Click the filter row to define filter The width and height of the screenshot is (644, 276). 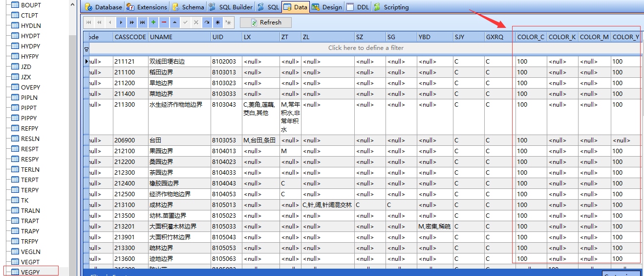pyautogui.click(x=365, y=48)
